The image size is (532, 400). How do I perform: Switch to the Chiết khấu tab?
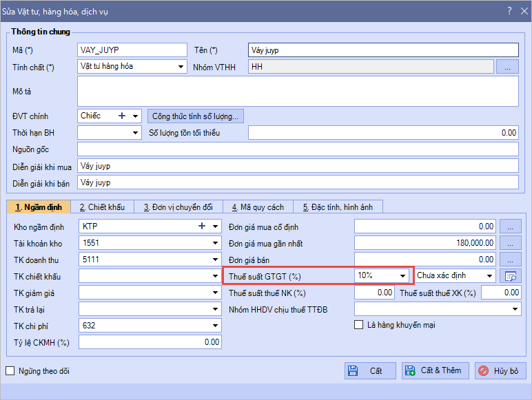coord(102,207)
